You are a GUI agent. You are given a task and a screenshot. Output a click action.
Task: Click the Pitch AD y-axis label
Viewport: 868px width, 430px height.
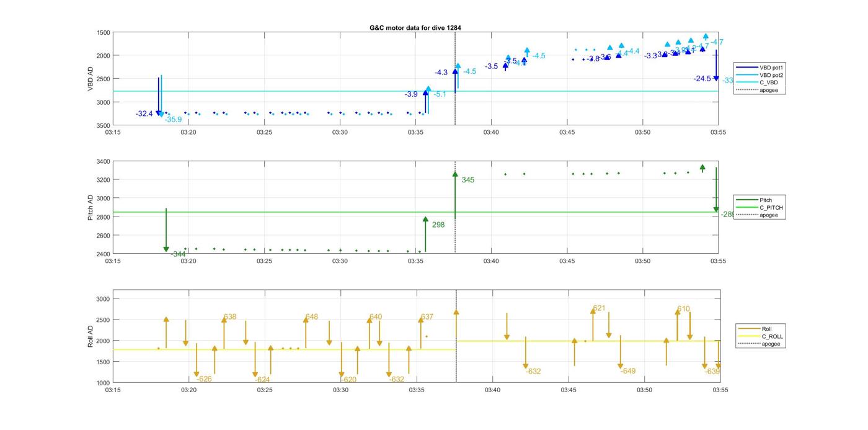tap(91, 208)
